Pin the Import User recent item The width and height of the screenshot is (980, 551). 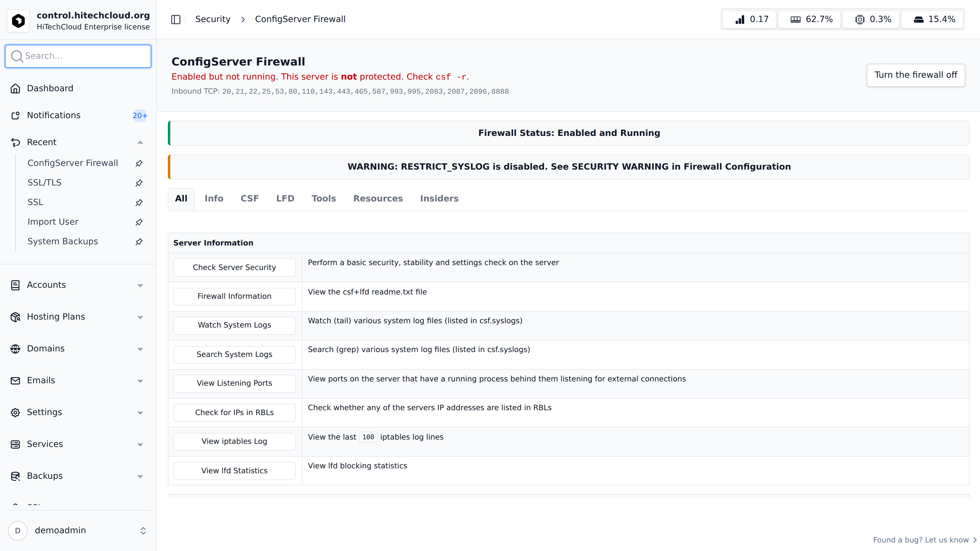[x=139, y=222]
